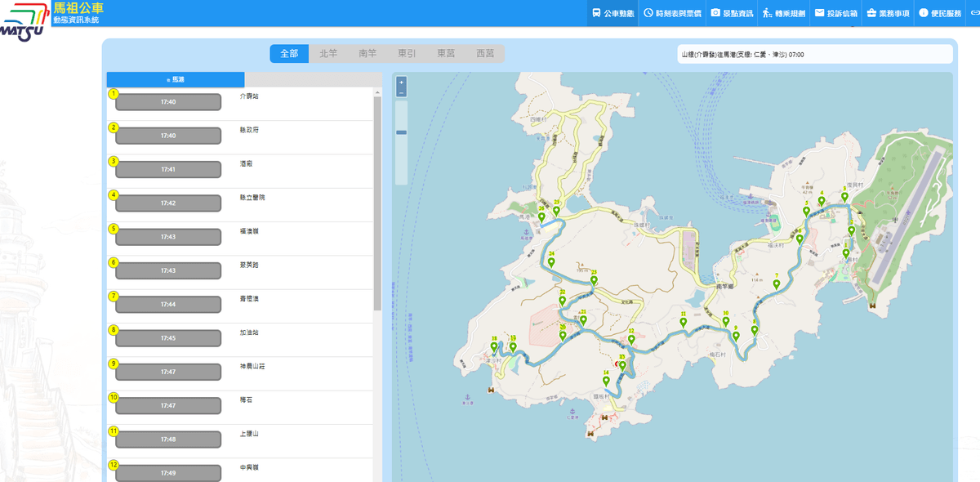Select the 全部 area filter
The image size is (980, 482).
point(289,53)
